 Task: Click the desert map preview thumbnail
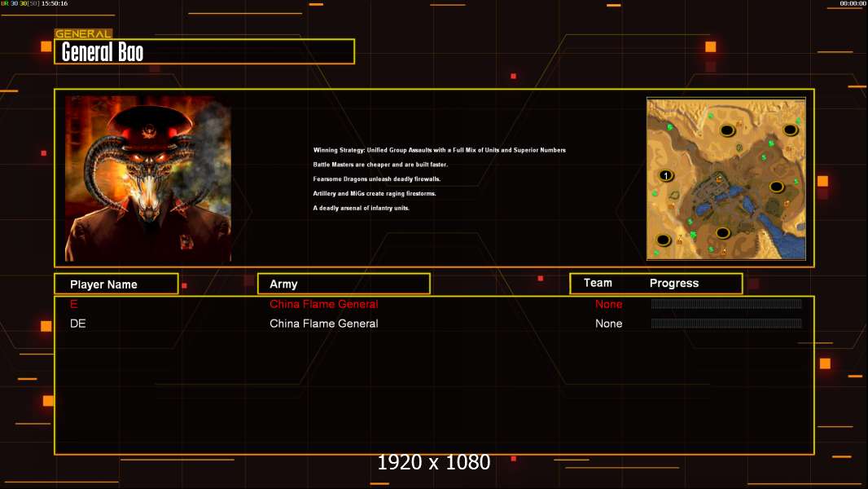click(x=726, y=178)
